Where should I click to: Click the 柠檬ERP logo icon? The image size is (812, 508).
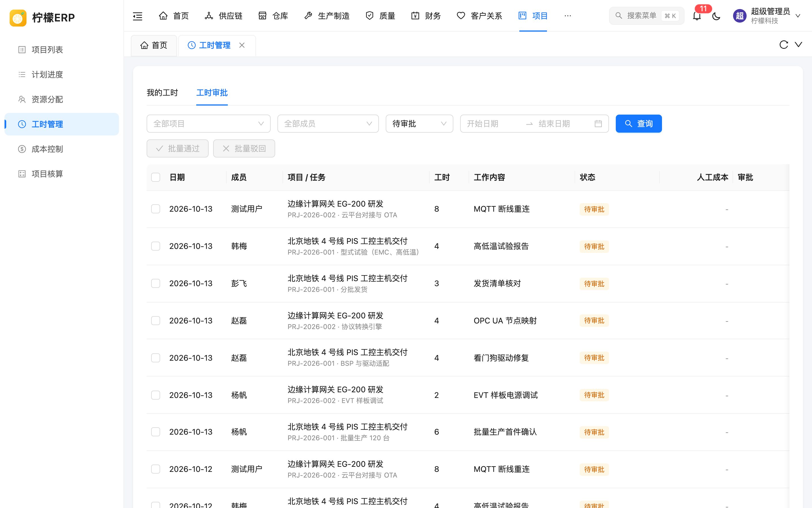click(x=18, y=17)
